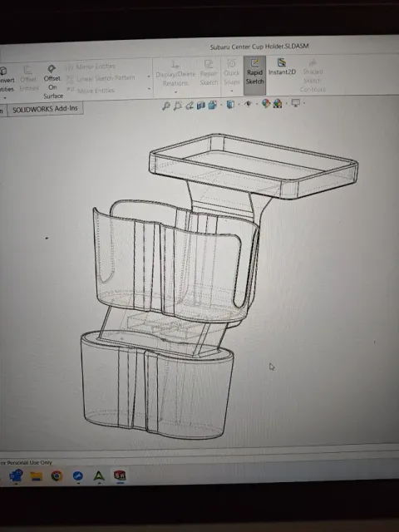Select the grayed Offset Entities tool

pos(28,79)
